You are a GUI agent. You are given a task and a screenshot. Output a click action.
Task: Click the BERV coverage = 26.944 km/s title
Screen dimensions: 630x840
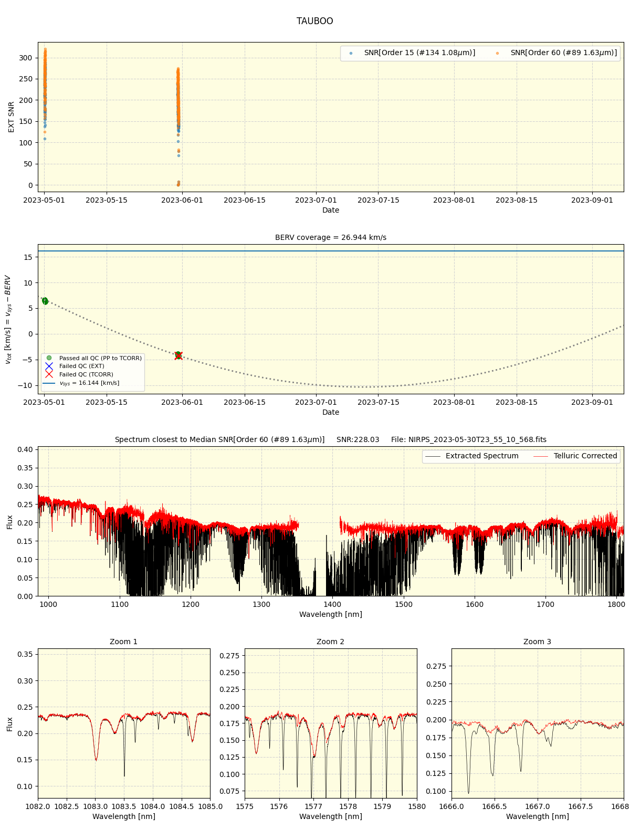(x=331, y=237)
